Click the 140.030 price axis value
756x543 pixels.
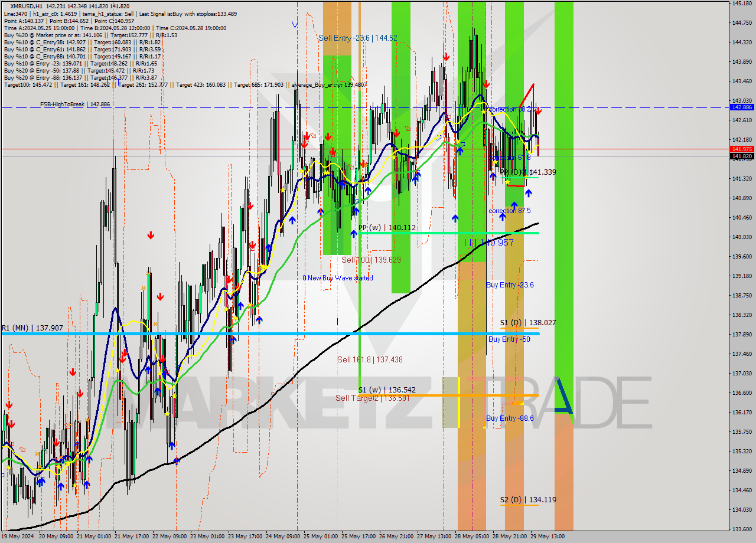tap(742, 237)
